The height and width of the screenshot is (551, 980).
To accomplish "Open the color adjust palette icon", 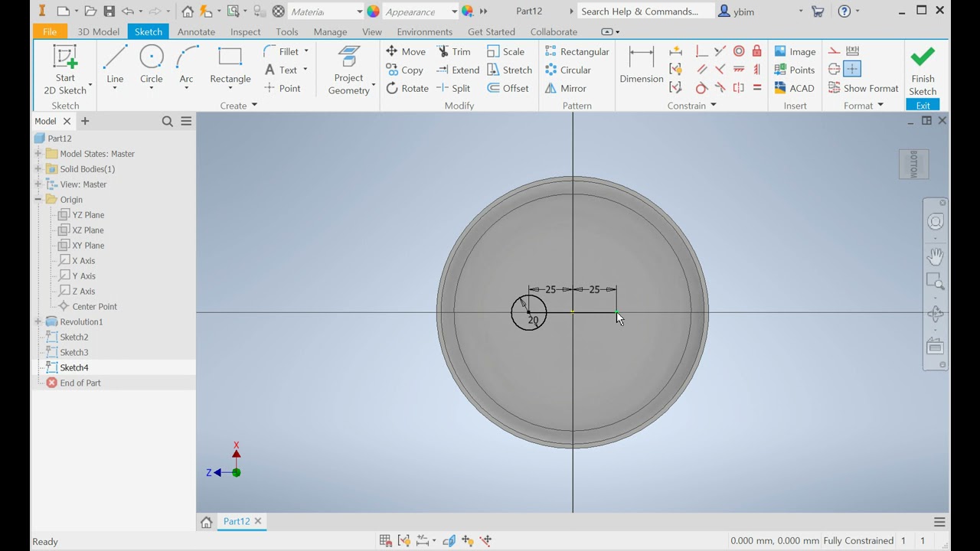I will click(468, 11).
